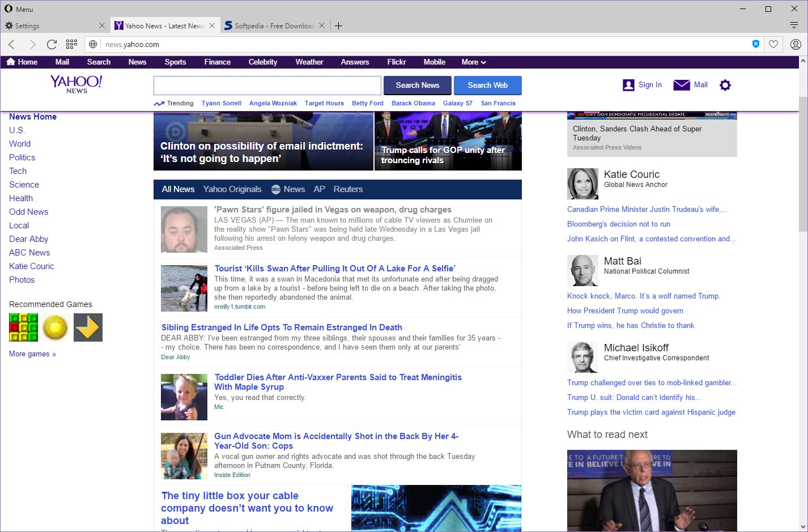This screenshot has width=808, height=532.
Task: Click the Yahoo Home icon link
Action: (x=22, y=62)
